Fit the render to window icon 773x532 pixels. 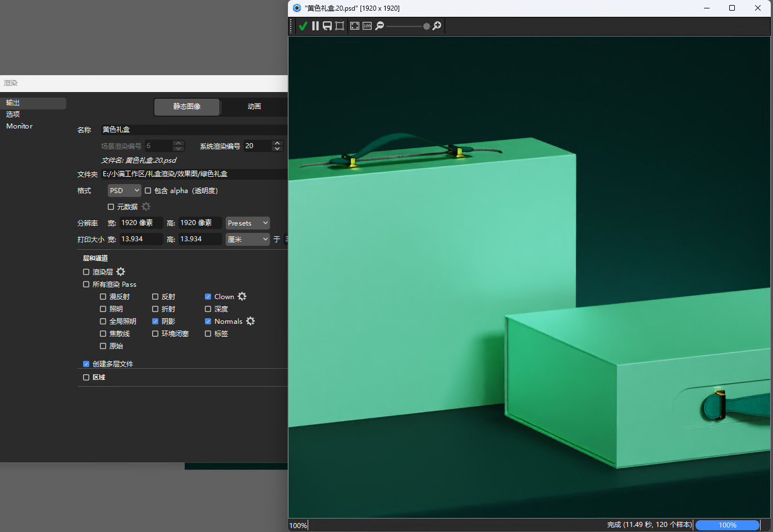[355, 26]
